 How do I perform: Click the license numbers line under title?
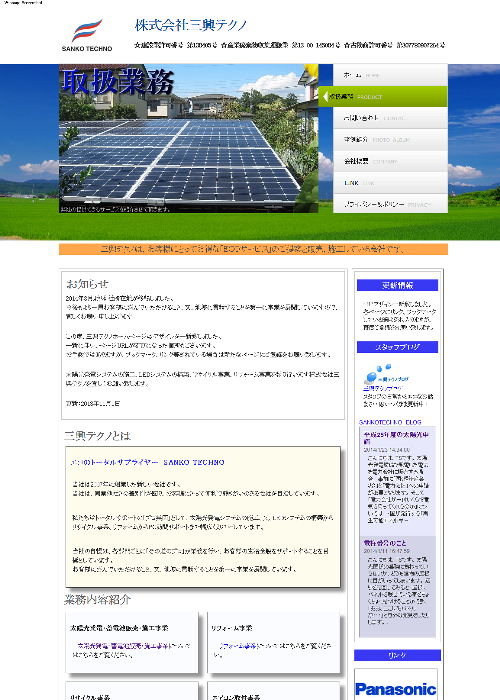tap(290, 45)
